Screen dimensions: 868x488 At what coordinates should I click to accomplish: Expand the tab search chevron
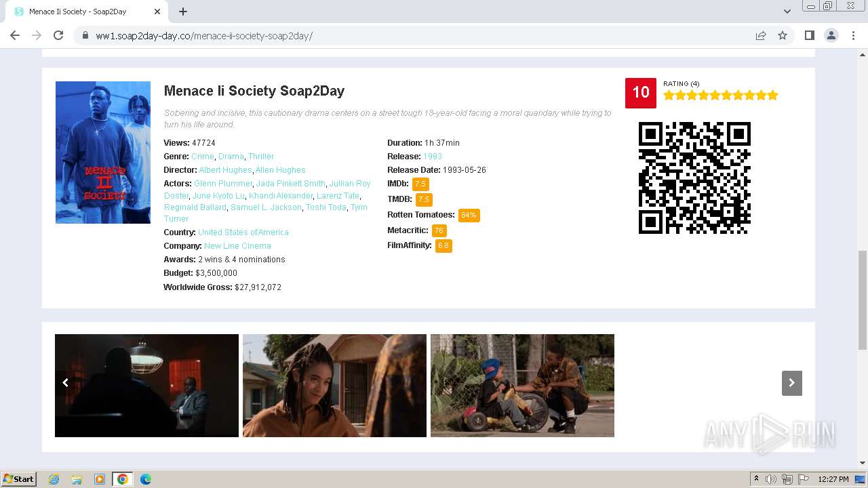(x=787, y=12)
